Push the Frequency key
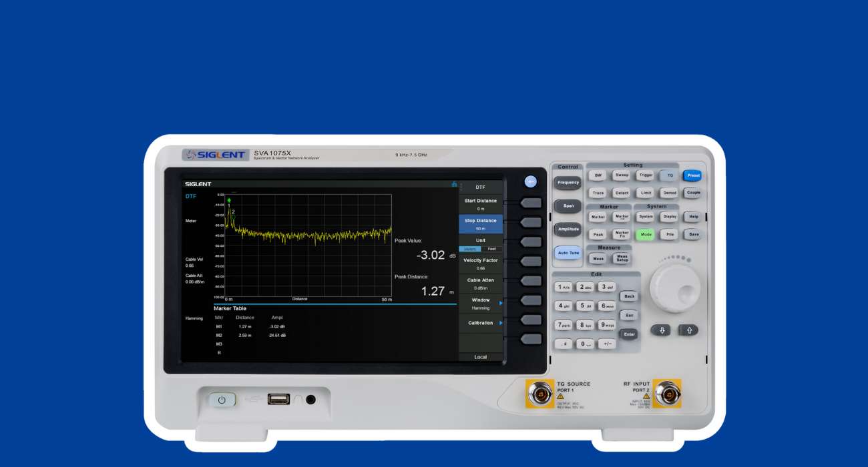868x467 pixels. [568, 182]
